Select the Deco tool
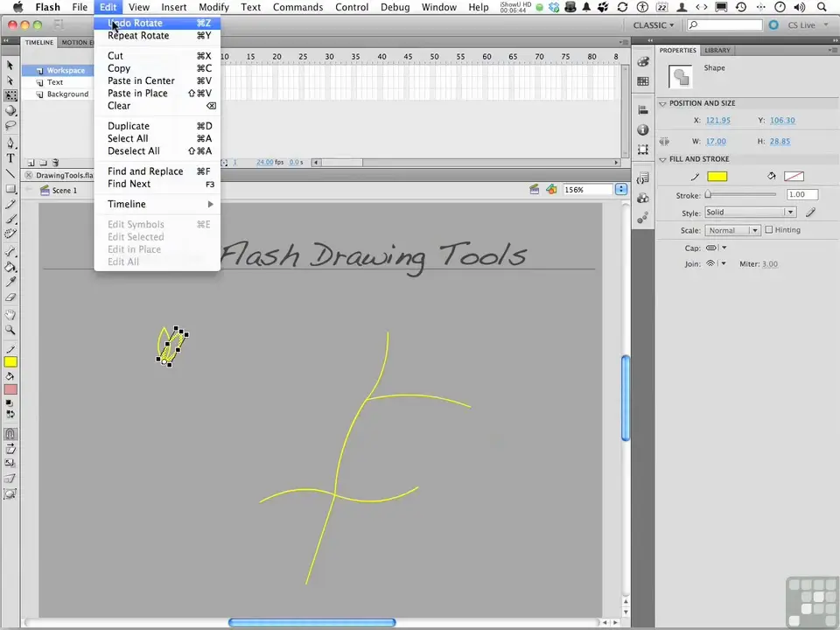 tap(10, 234)
